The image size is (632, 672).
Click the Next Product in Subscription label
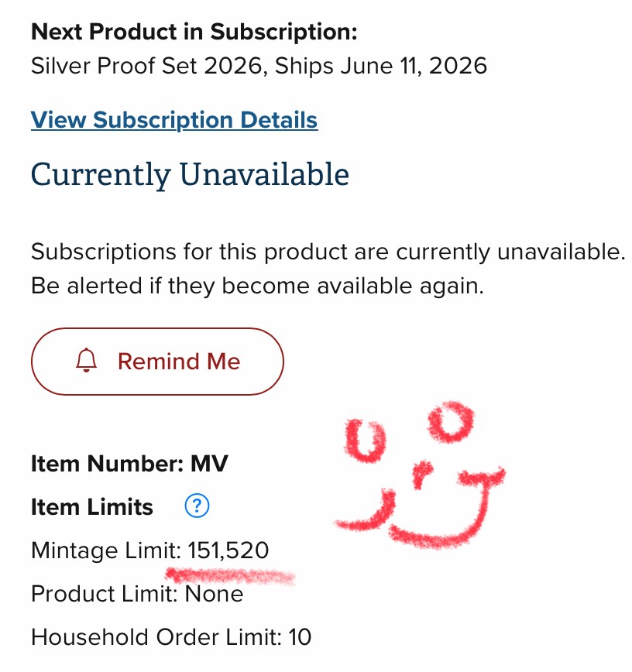tap(194, 33)
